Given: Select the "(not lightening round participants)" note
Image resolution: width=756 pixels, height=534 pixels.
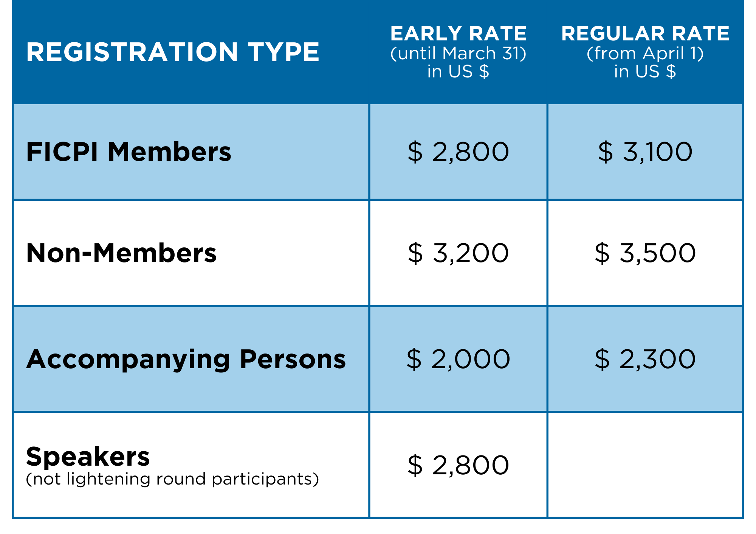Looking at the screenshot, I should pyautogui.click(x=172, y=479).
